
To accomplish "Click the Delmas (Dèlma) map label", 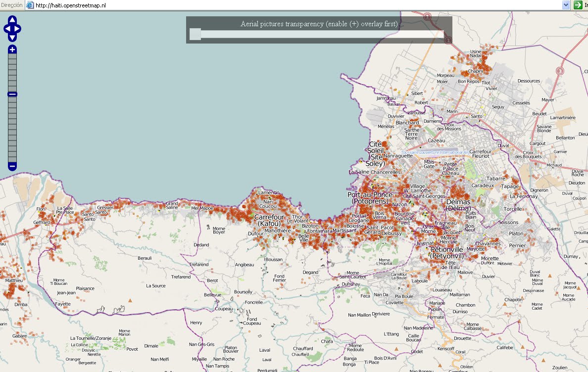I will [458, 205].
